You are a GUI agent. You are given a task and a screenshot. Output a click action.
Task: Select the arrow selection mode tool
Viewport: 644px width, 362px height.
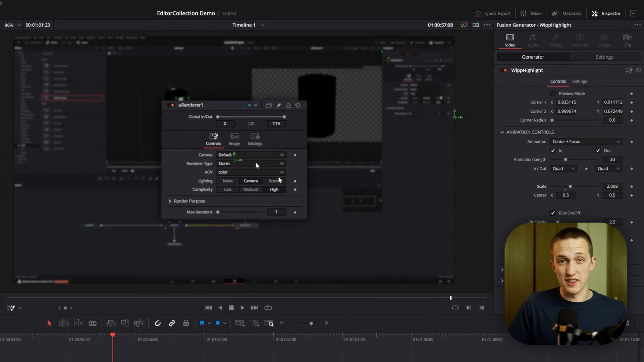pyautogui.click(x=49, y=323)
